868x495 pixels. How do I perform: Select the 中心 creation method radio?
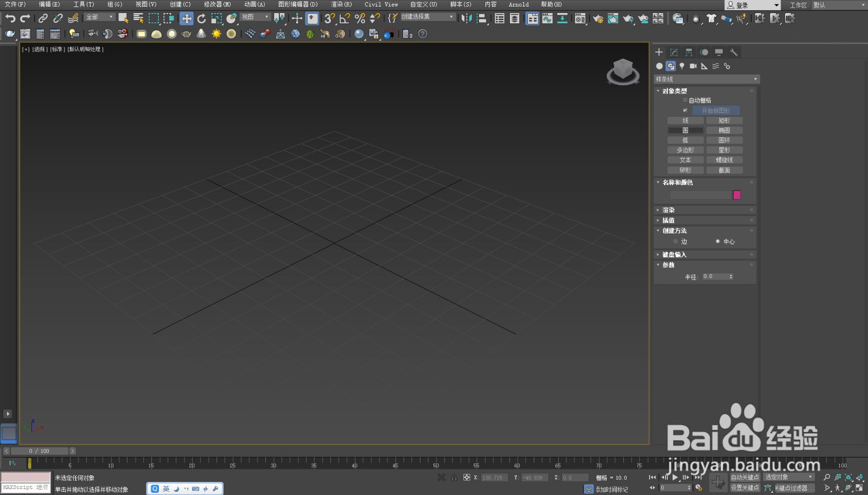pyautogui.click(x=718, y=242)
